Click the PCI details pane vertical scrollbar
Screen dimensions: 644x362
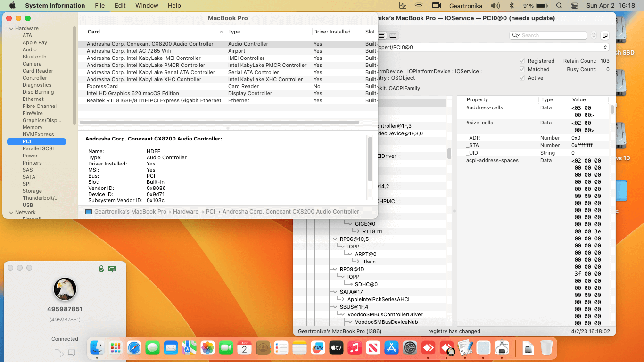click(370, 159)
